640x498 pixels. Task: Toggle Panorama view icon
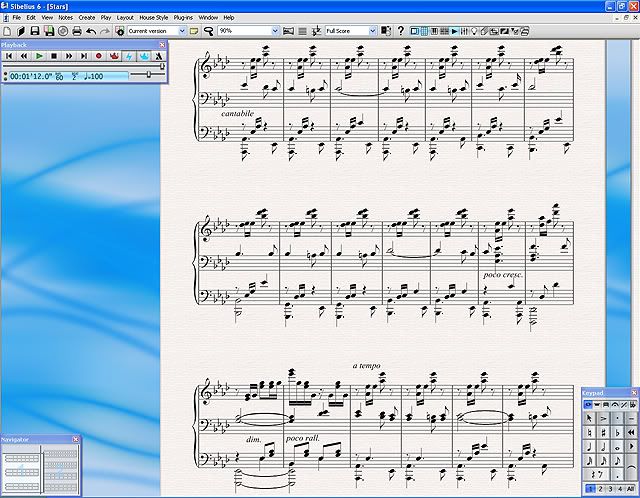pyautogui.click(x=288, y=31)
